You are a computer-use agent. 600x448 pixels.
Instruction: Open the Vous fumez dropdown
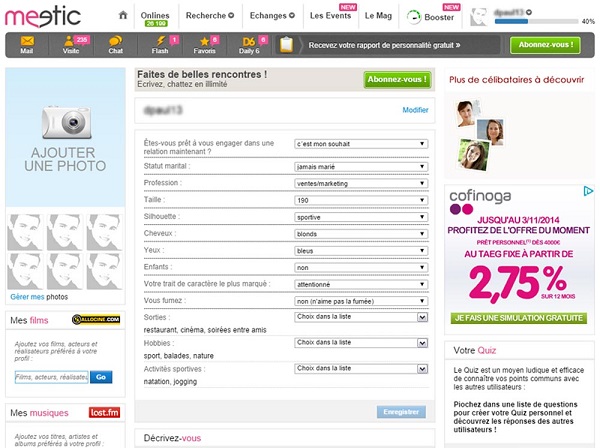(361, 301)
